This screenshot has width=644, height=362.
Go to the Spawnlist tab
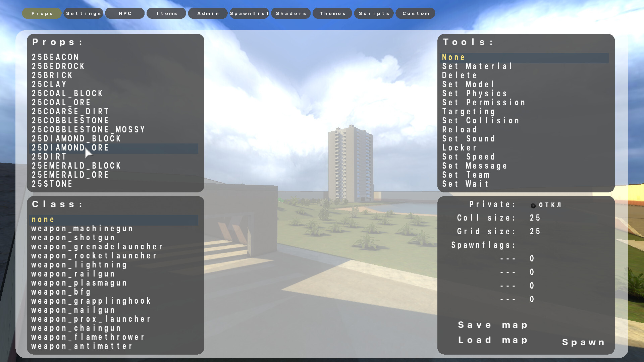(249, 13)
